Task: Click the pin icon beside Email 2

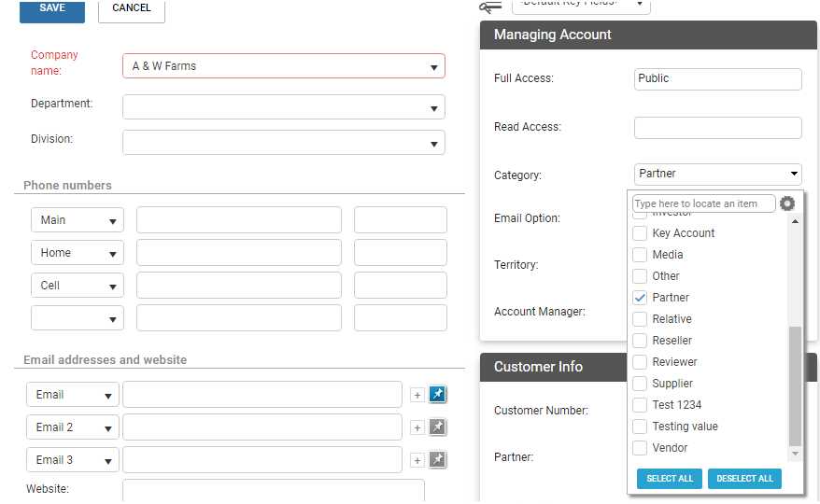Action: (x=437, y=427)
